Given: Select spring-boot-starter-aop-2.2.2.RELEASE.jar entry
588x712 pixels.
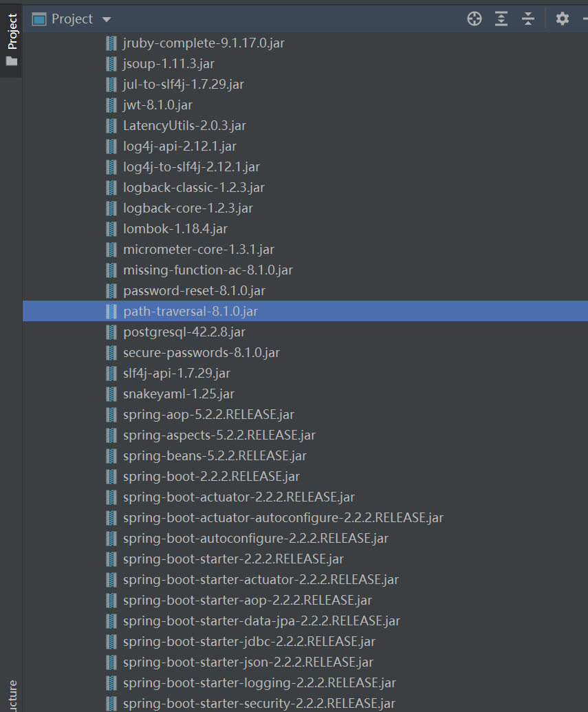Looking at the screenshot, I should tap(248, 601).
